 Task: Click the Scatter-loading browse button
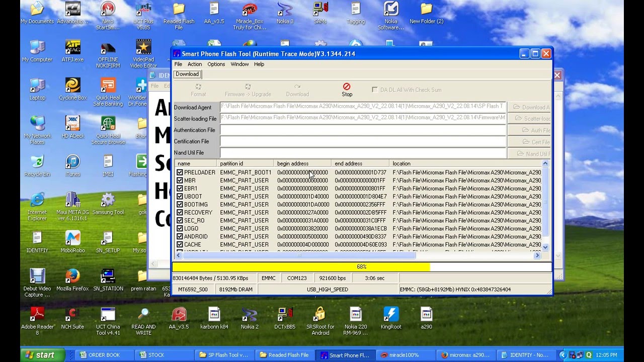(529, 119)
